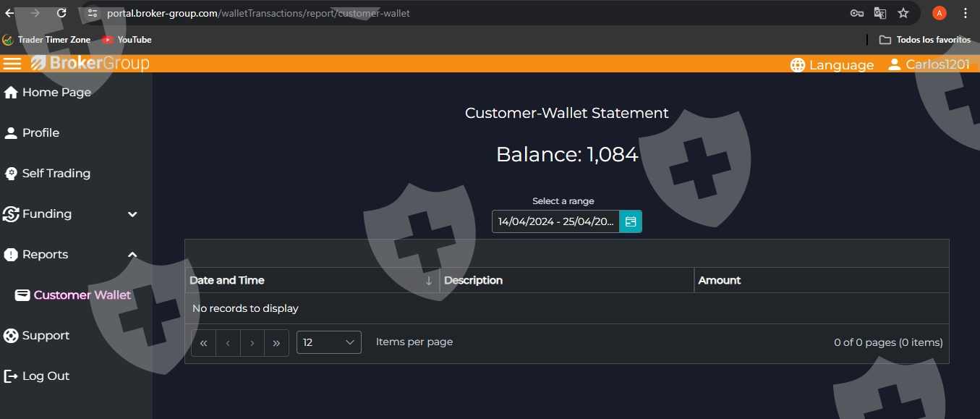980x419 pixels.
Task: Bookmark this page with star icon
Action: 903,13
